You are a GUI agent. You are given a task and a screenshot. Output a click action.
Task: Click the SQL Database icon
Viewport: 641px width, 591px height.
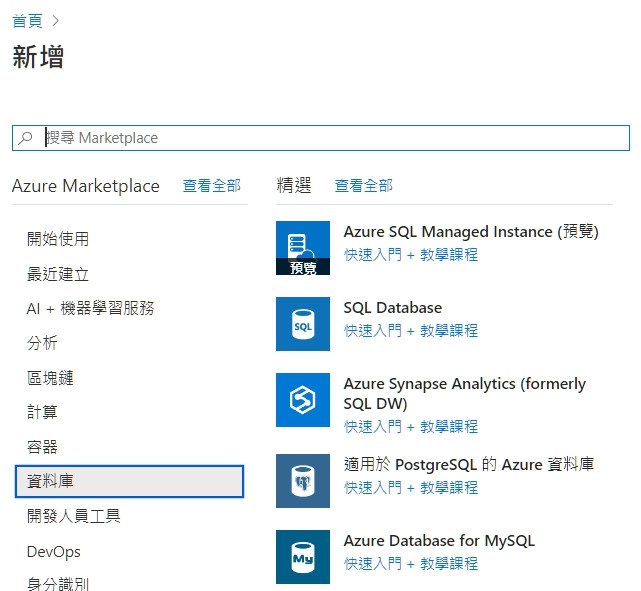click(303, 324)
